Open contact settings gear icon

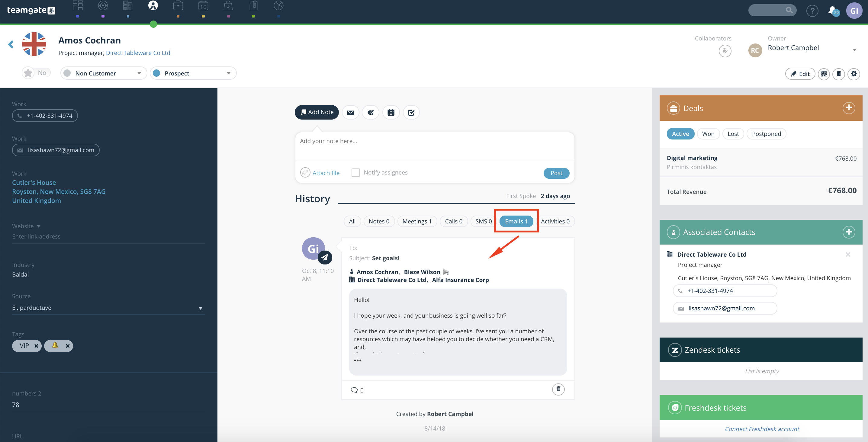point(854,74)
